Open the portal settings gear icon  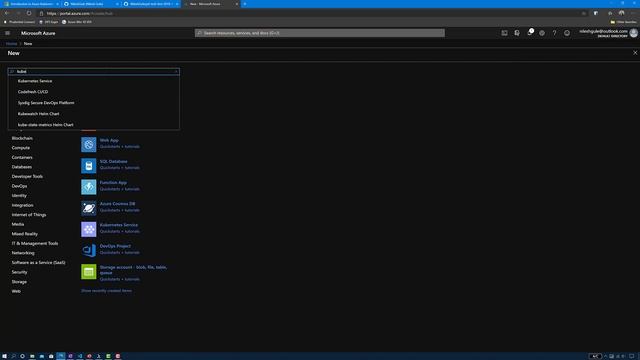pos(542,33)
